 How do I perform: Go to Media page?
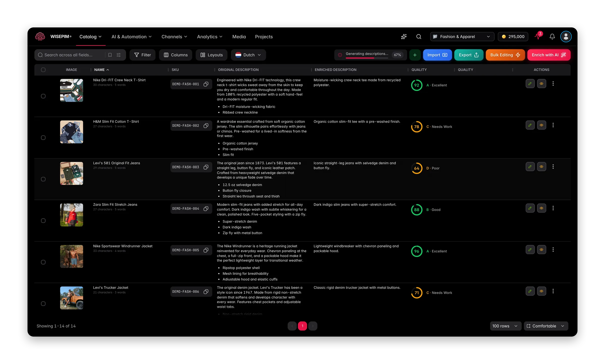[x=239, y=37]
